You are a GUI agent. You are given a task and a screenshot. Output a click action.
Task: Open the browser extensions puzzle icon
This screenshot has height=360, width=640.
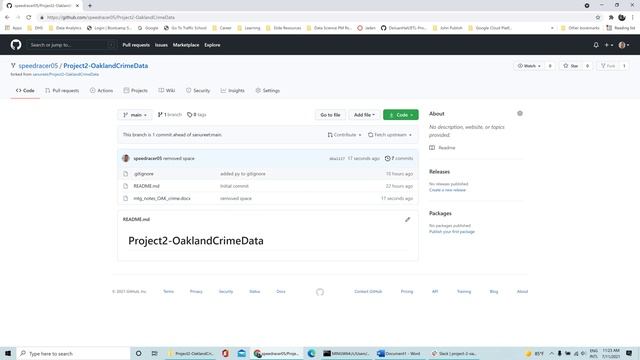[611, 17]
